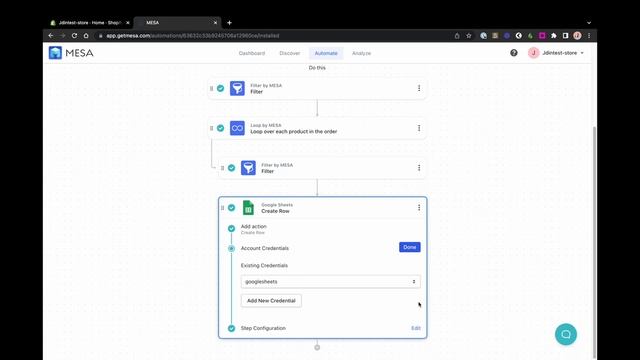This screenshot has height=360, width=640.
Task: Click the Done button
Action: pos(410,247)
